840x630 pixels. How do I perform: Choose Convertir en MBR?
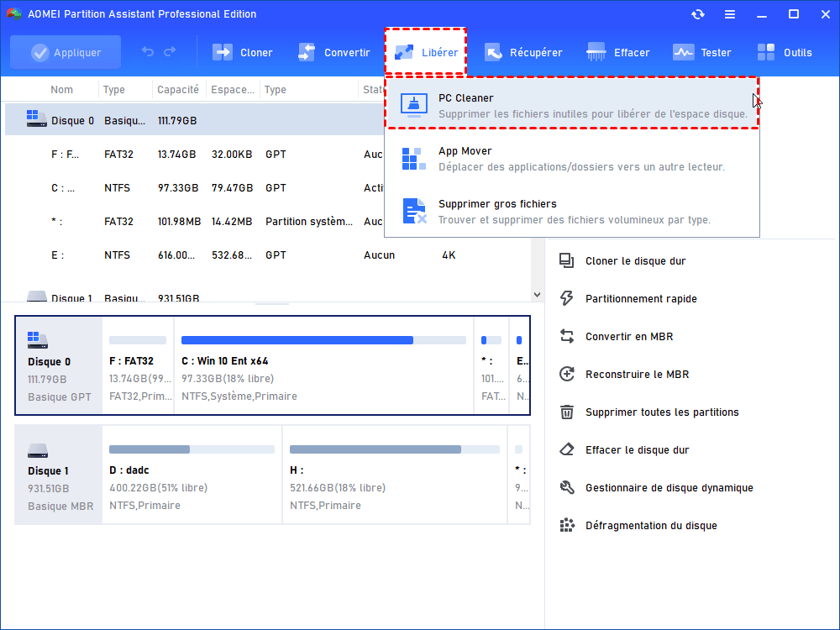629,337
